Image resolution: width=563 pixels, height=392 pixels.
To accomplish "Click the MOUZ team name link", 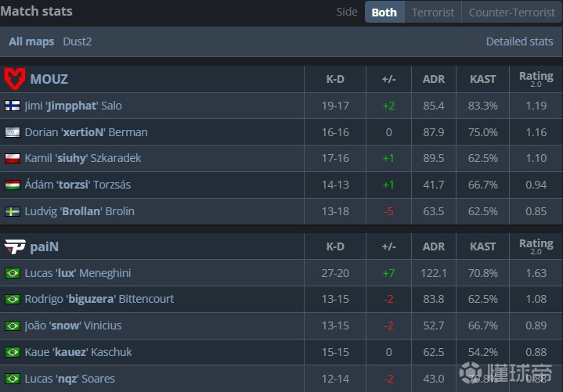I will click(49, 79).
